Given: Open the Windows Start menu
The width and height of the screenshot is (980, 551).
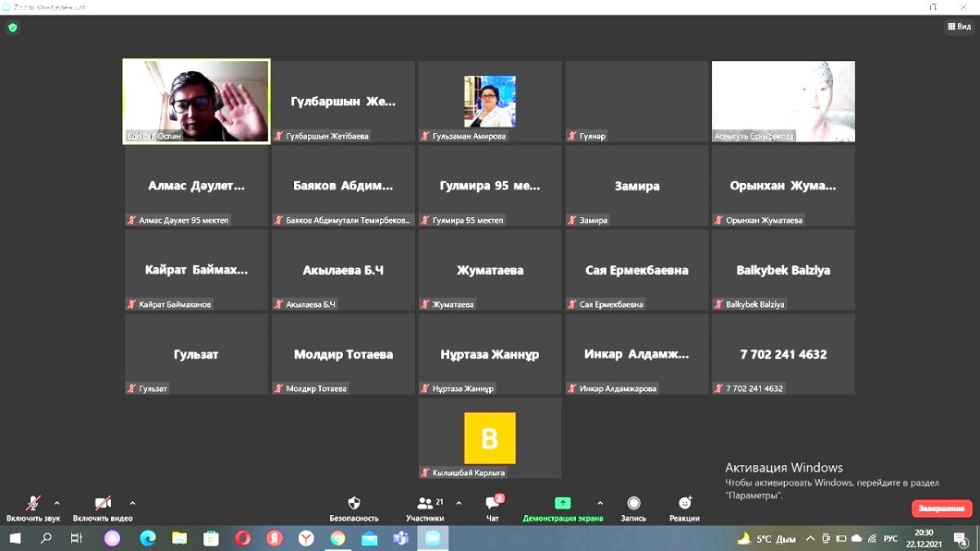Looking at the screenshot, I should 15,538.
